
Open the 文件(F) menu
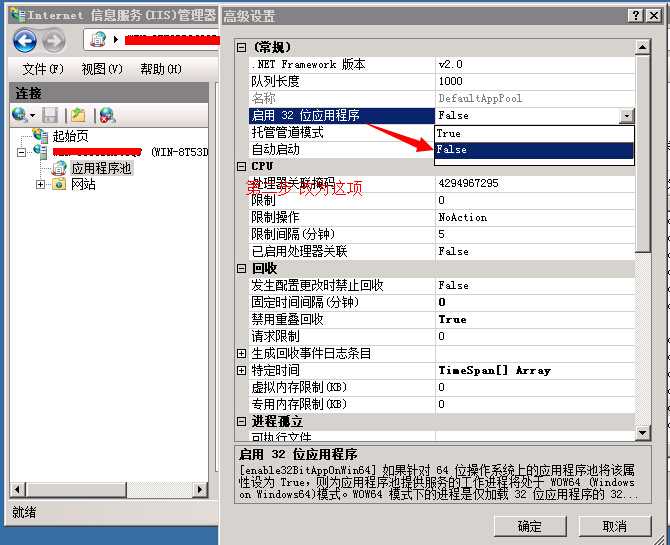pos(43,69)
